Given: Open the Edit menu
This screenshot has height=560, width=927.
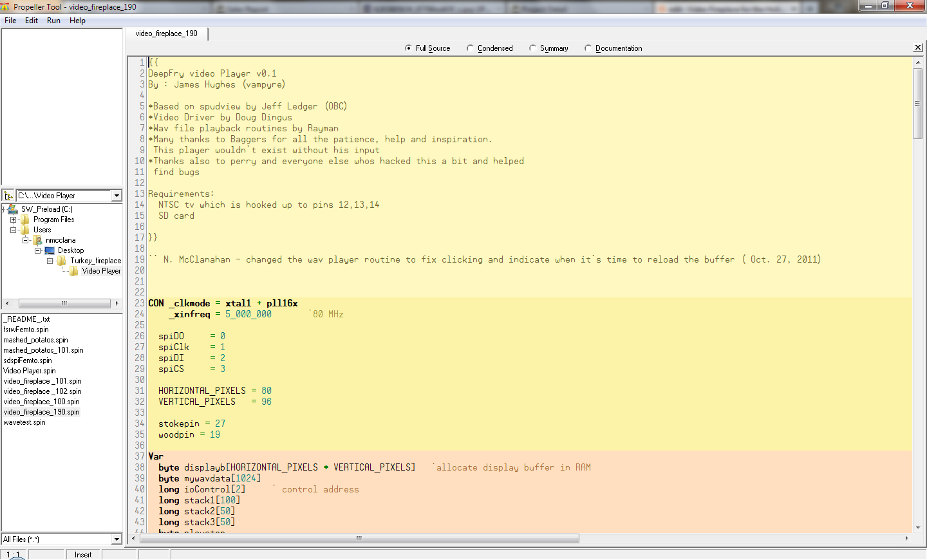Looking at the screenshot, I should coord(32,21).
